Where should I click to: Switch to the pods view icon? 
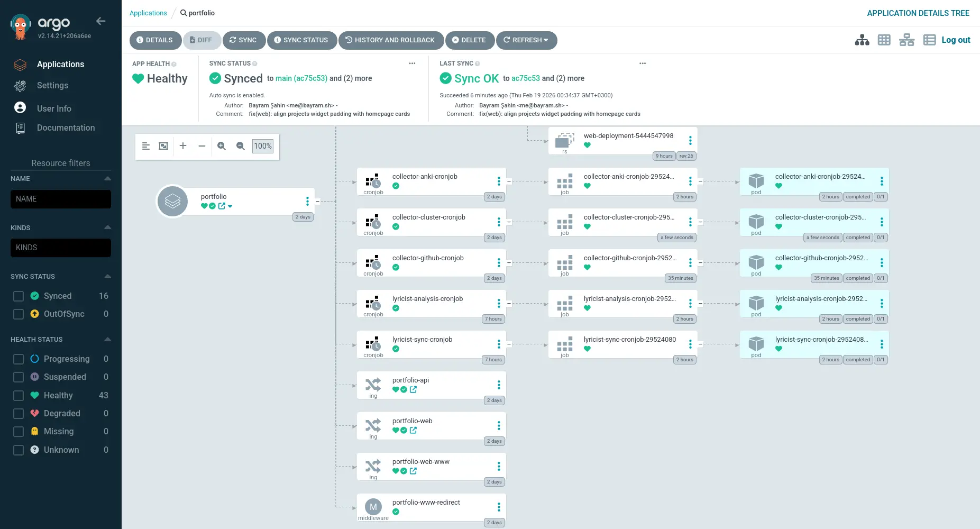884,40
